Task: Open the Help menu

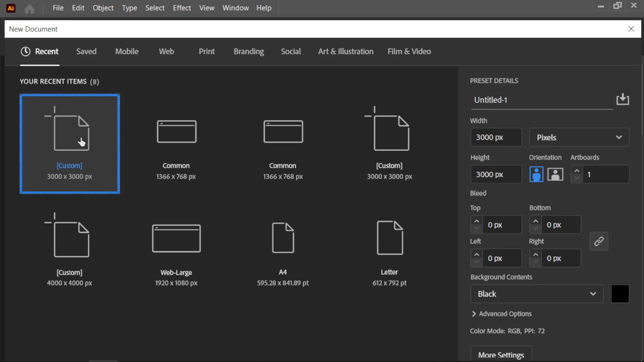Action: click(264, 8)
